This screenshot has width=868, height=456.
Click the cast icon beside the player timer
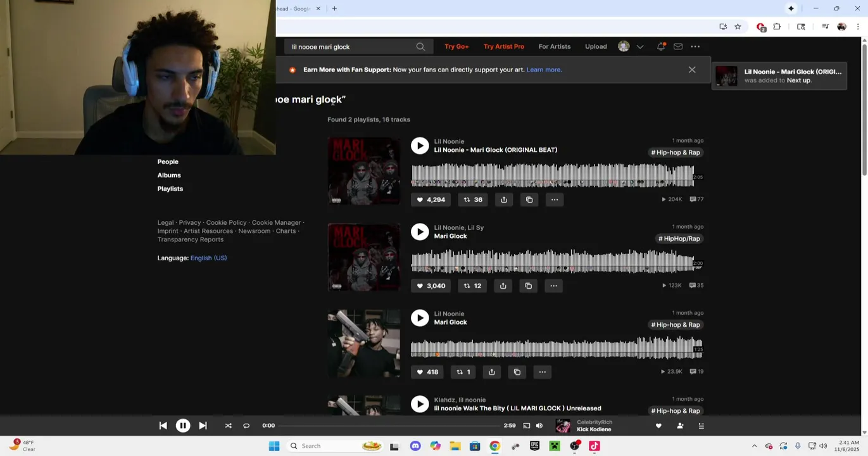coord(526,426)
